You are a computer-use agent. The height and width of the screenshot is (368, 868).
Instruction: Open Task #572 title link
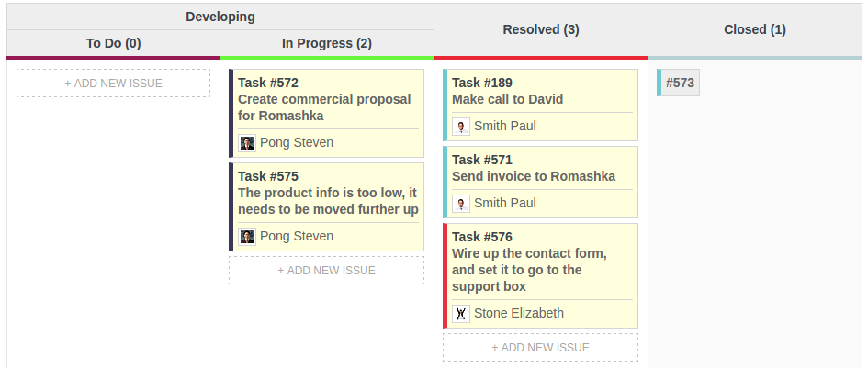268,83
